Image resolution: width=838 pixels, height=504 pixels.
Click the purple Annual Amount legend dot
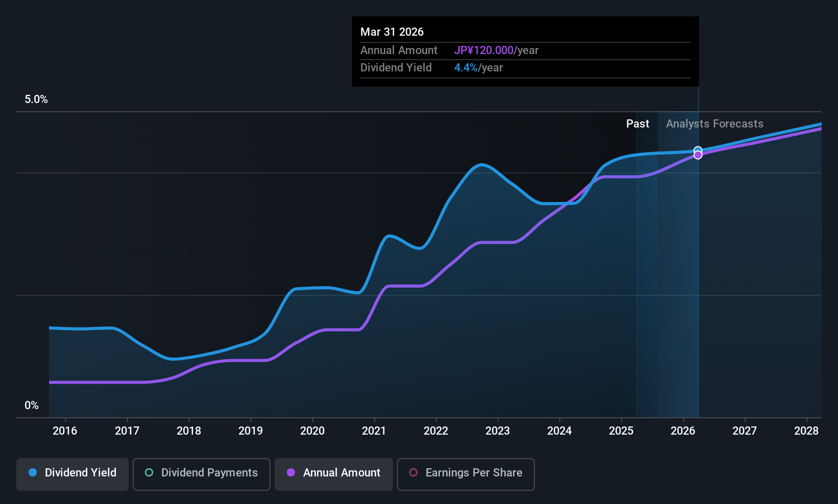tap(291, 473)
